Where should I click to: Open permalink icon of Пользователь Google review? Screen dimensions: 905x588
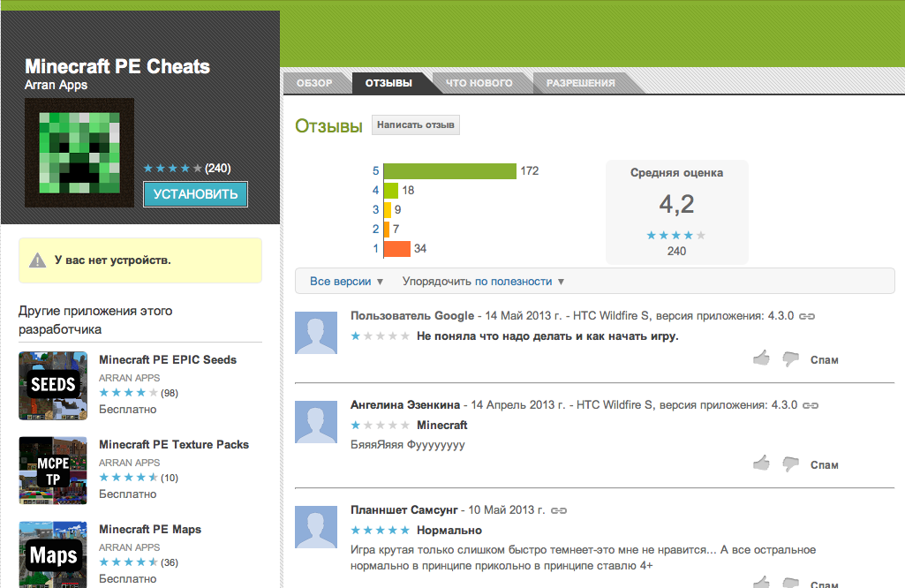point(807,316)
